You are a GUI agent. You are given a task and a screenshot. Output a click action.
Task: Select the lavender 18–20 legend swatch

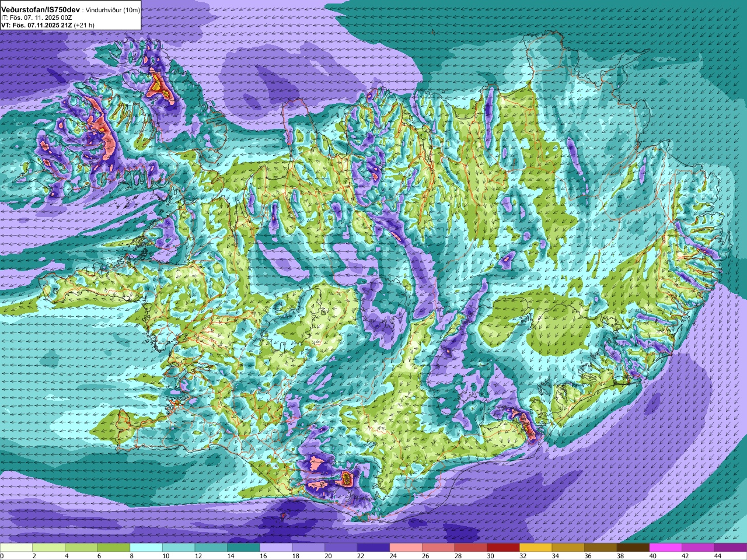309,548
